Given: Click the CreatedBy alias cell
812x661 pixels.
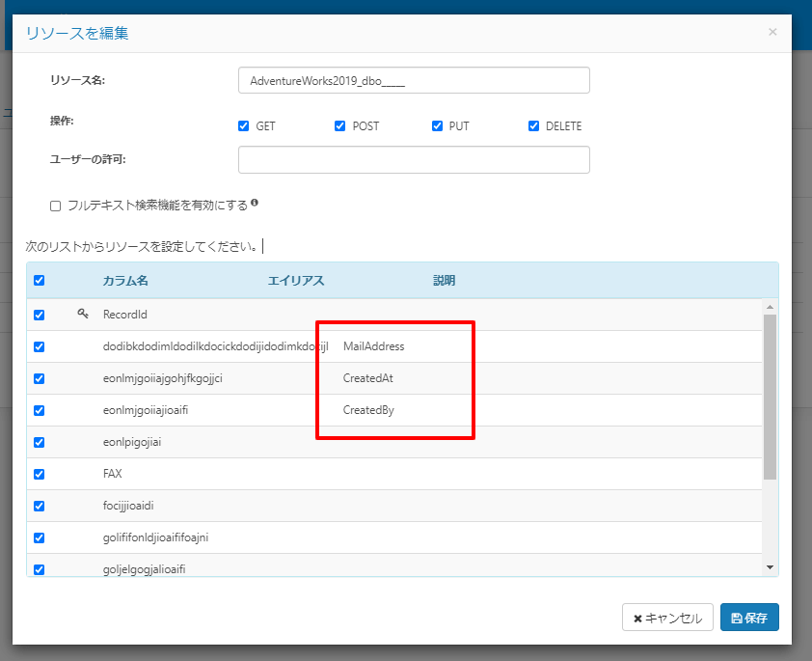Looking at the screenshot, I should (x=368, y=410).
